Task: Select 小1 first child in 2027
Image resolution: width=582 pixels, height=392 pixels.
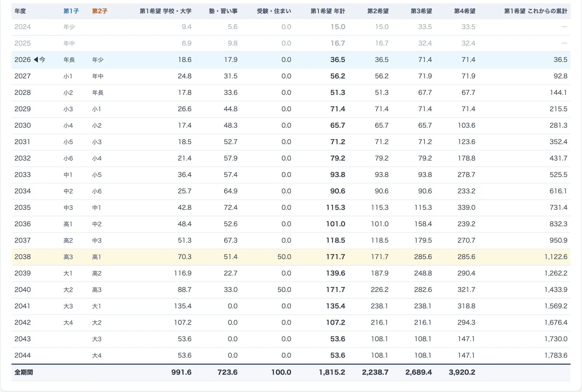Action: click(x=68, y=76)
